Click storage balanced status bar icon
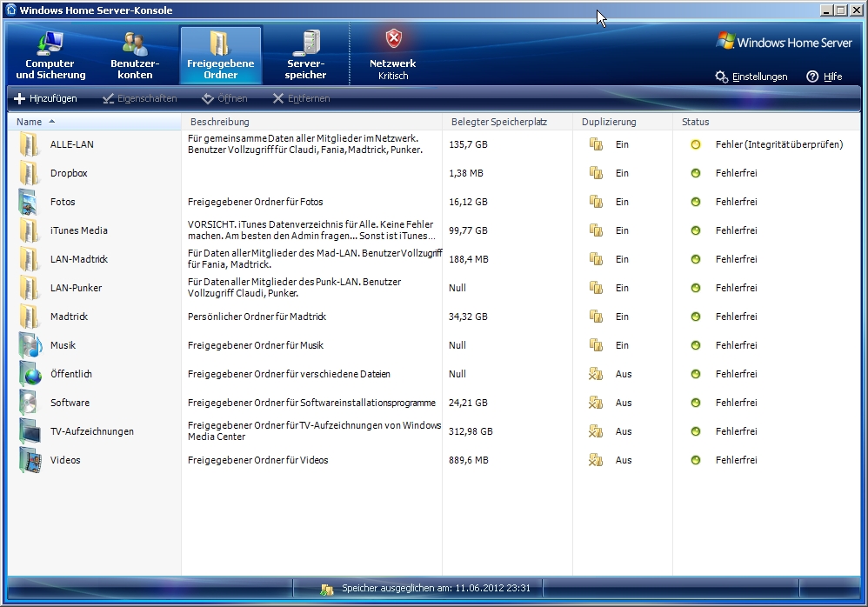The image size is (868, 607). tap(327, 590)
